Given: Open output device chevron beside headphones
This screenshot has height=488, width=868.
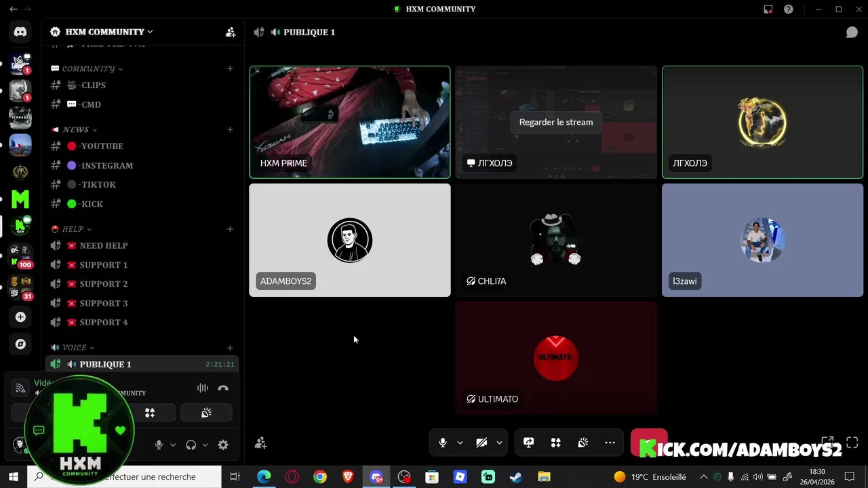Looking at the screenshot, I should point(204,445).
